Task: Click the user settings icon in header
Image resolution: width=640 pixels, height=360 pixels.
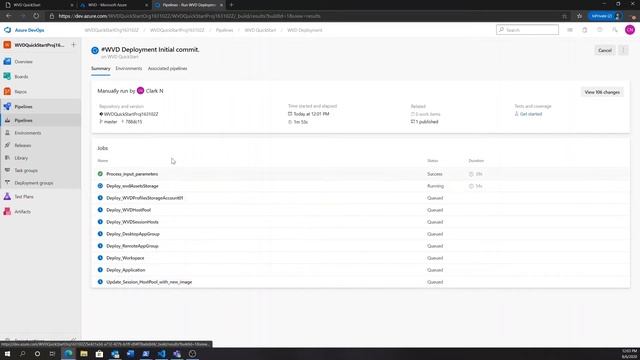Action: pos(614,30)
